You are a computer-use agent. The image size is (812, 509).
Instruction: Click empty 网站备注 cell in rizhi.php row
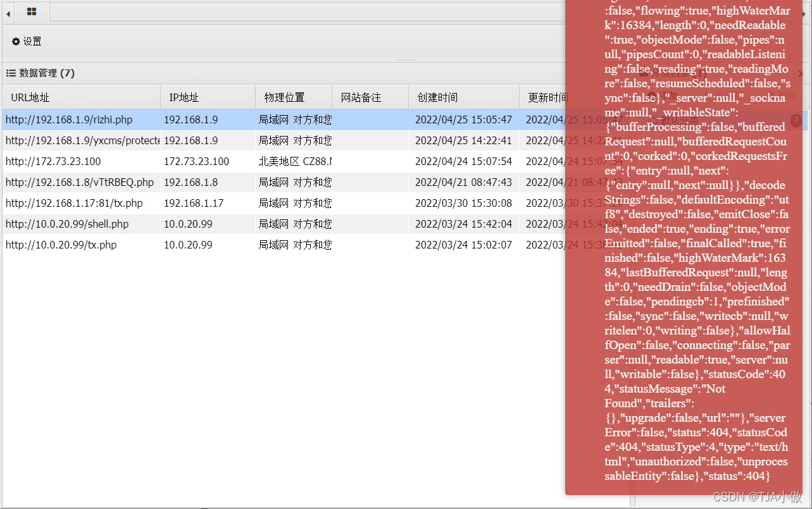point(370,120)
